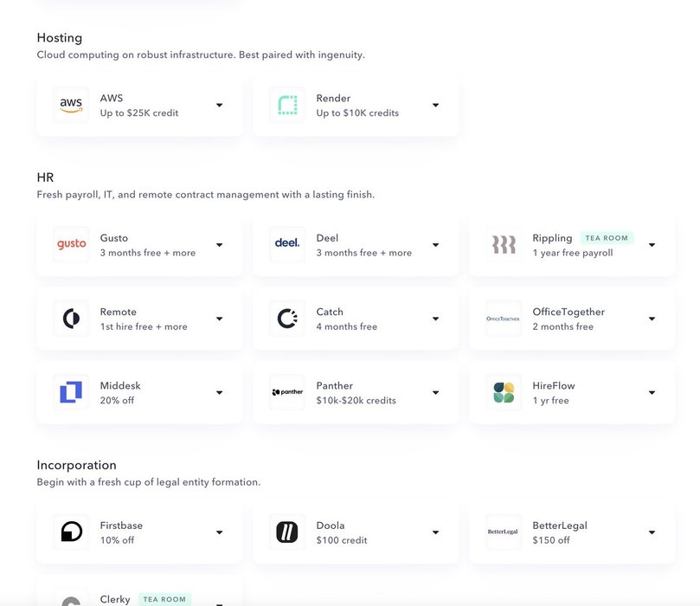The image size is (700, 606).
Task: Expand the Panther credits dropdown arrow
Action: click(x=435, y=393)
